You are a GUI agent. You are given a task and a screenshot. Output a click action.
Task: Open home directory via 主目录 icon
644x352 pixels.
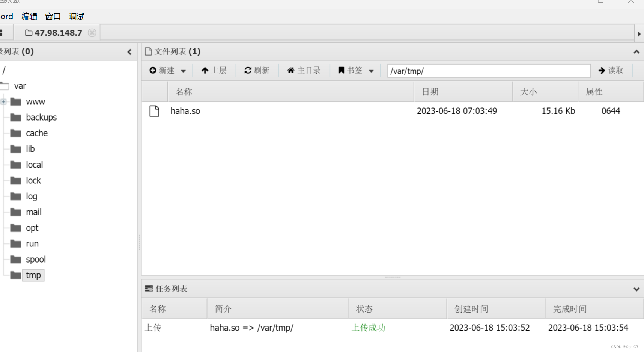click(291, 70)
